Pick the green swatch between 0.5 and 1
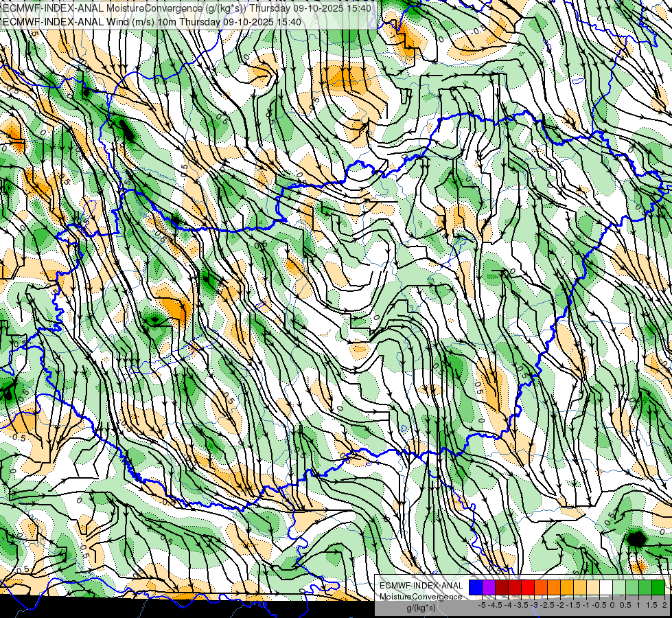The image size is (672, 618). (x=632, y=587)
